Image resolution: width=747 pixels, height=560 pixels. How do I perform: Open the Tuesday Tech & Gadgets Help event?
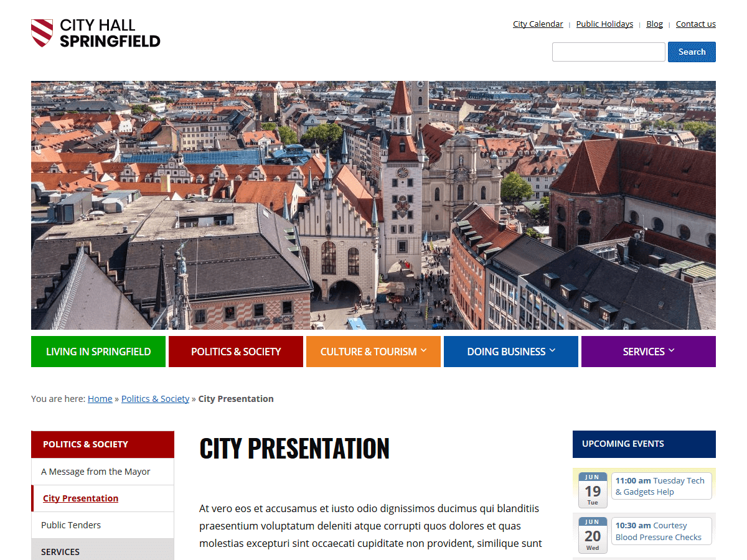click(660, 486)
